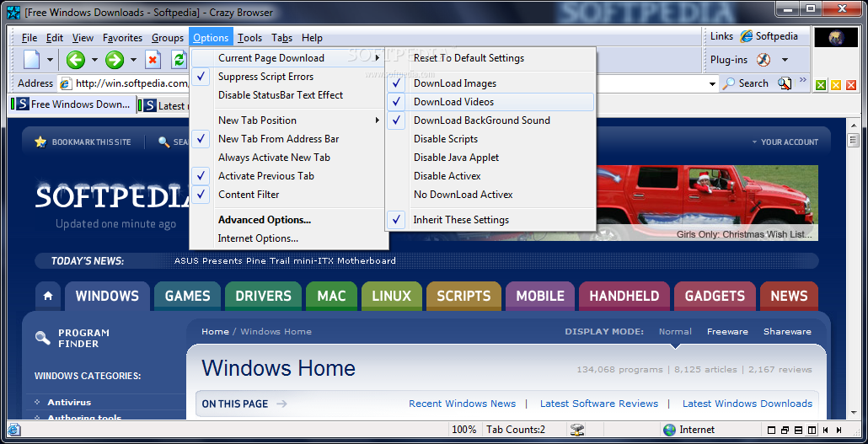
Task: Switch to Free Windows Down... tab
Action: (x=72, y=104)
